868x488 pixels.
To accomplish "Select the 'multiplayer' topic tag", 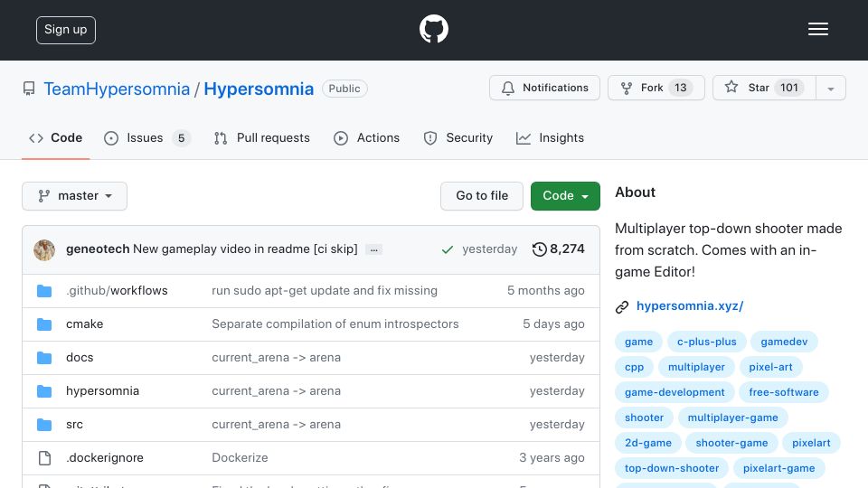I will click(x=696, y=368).
